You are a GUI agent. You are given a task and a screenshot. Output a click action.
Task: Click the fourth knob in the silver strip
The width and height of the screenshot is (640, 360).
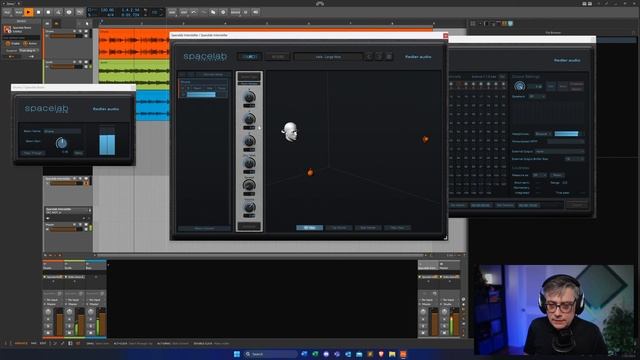click(249, 163)
